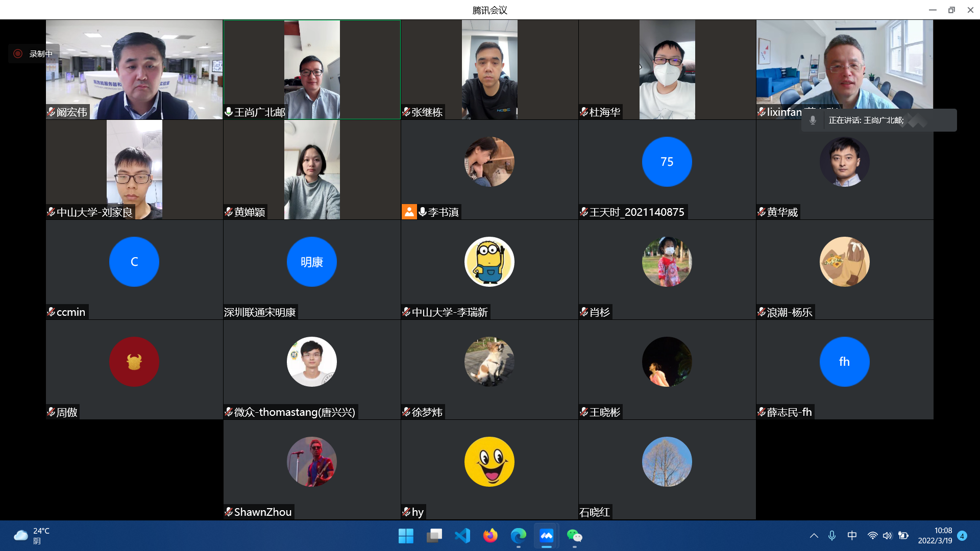980x551 pixels.
Task: Click muted mic icon beside 薛志民-fh
Action: point(762,412)
